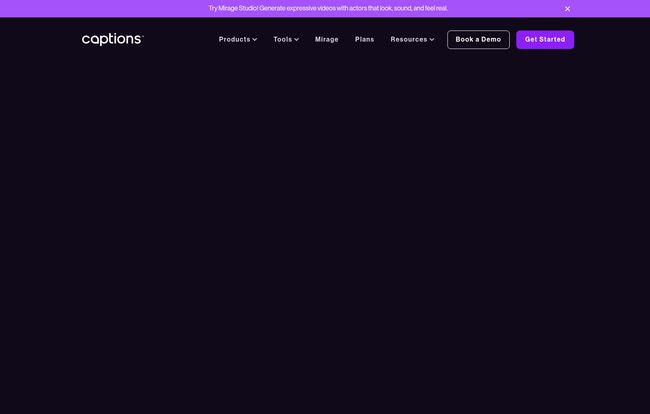The height and width of the screenshot is (414, 650).
Task: Open the Tools menu
Action: click(283, 40)
